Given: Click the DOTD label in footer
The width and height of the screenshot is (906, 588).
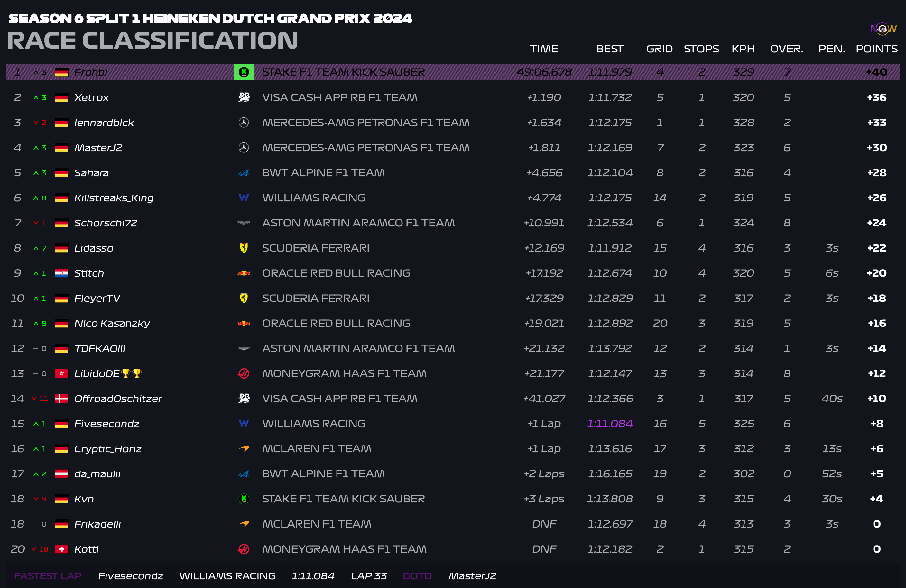Looking at the screenshot, I should [417, 576].
